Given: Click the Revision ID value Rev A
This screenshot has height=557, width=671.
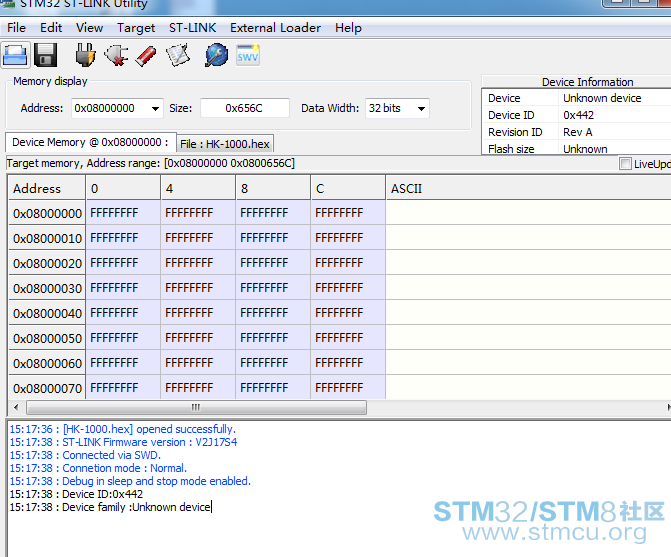Looking at the screenshot, I should [x=578, y=132].
